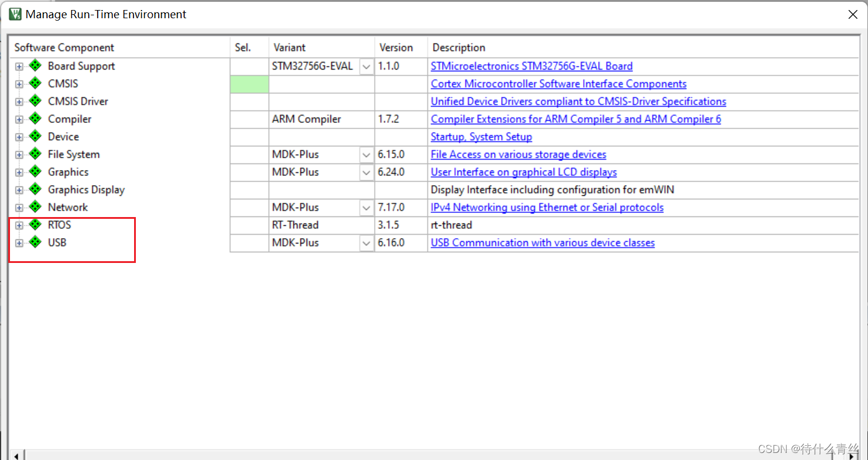Expand the Board Support tree node
The width and height of the screenshot is (868, 460).
click(19, 66)
